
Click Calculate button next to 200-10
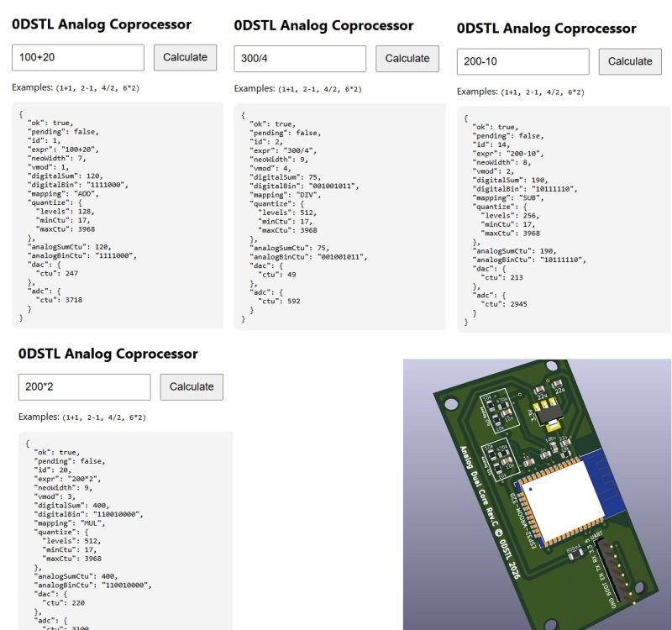[x=630, y=61]
